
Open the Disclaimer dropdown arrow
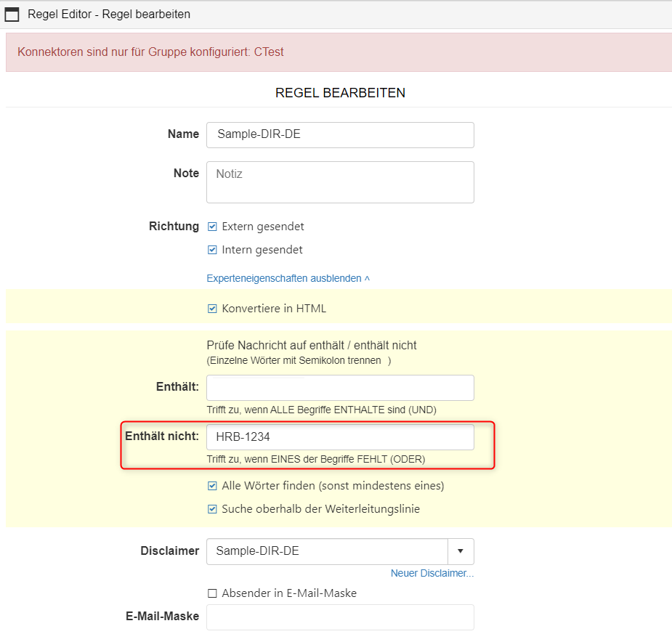tap(461, 551)
